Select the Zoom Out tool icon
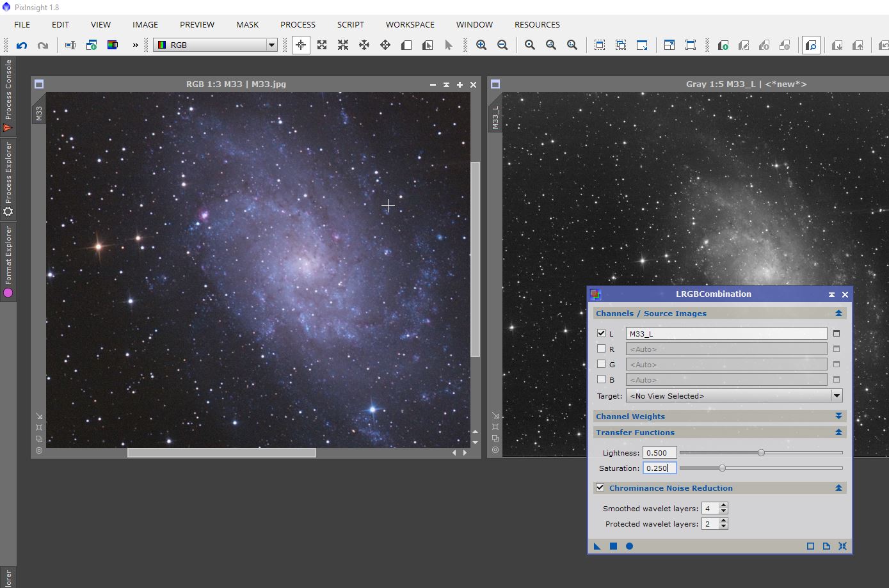Viewport: 889px width, 588px height. point(502,45)
